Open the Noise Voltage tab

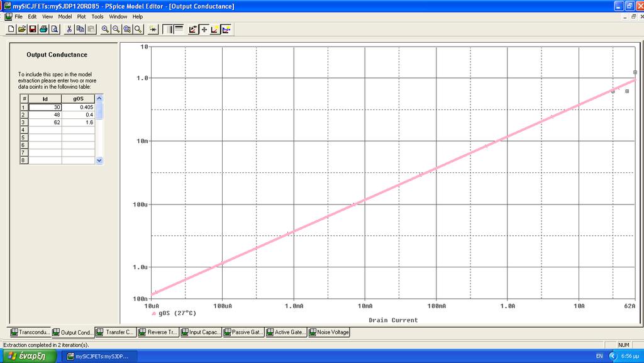(x=329, y=332)
